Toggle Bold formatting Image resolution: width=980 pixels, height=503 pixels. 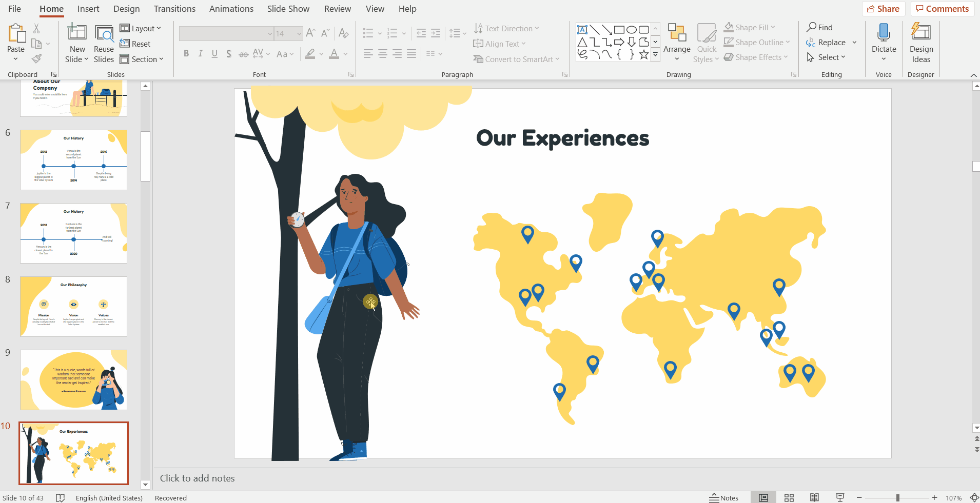(x=186, y=54)
